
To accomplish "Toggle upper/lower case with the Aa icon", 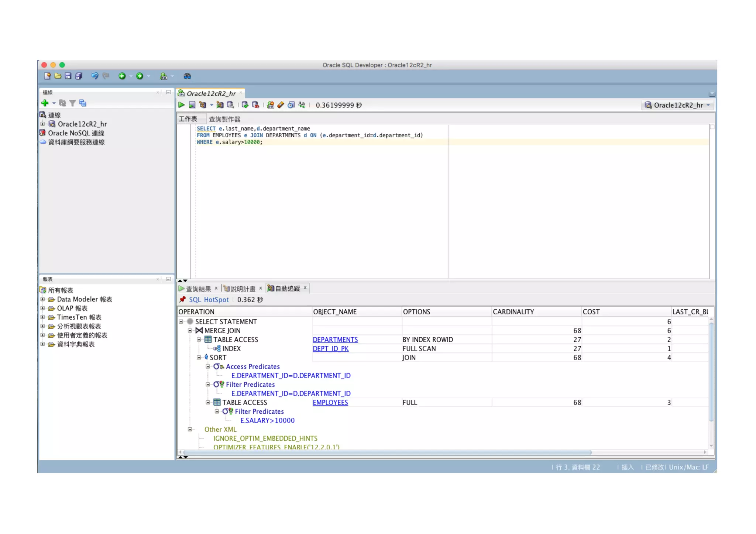I will 302,105.
